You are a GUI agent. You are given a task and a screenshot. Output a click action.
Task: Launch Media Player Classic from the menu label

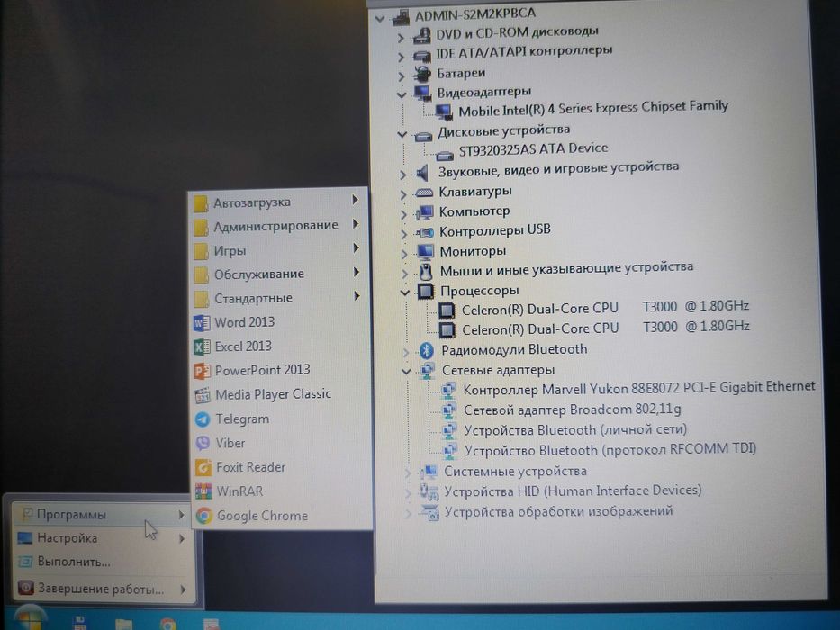[x=273, y=394]
